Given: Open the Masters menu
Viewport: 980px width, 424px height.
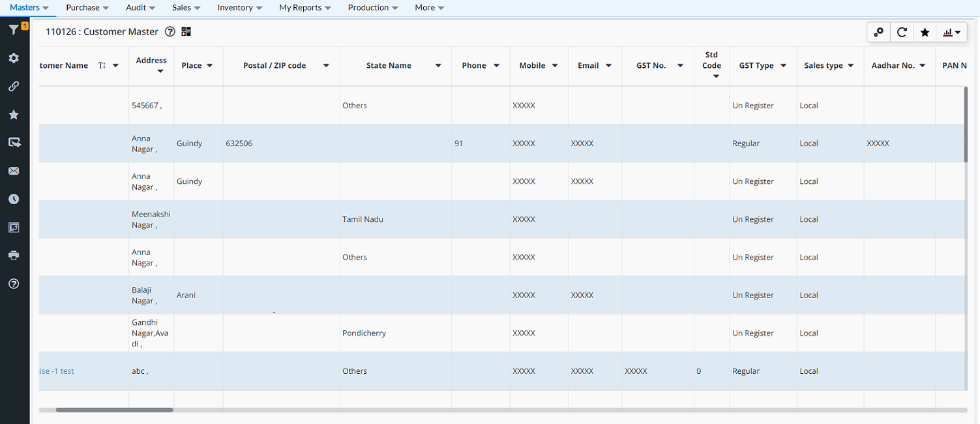Looking at the screenshot, I should (x=29, y=8).
